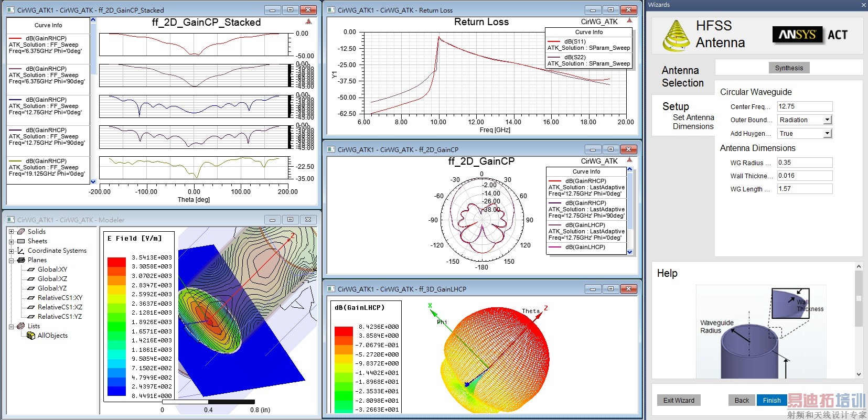This screenshot has width=868, height=420.
Task: Click the waveguide help diagram image
Action: click(761, 331)
